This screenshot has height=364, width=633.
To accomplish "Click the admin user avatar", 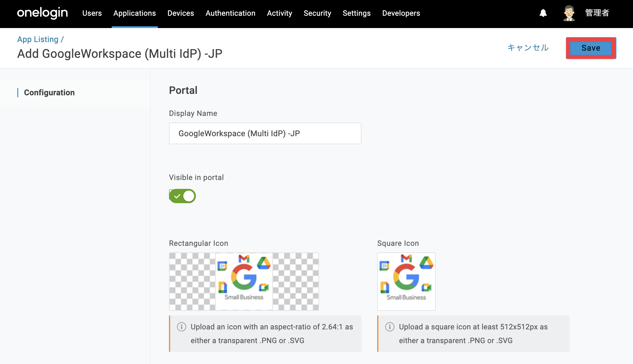I will [x=569, y=13].
